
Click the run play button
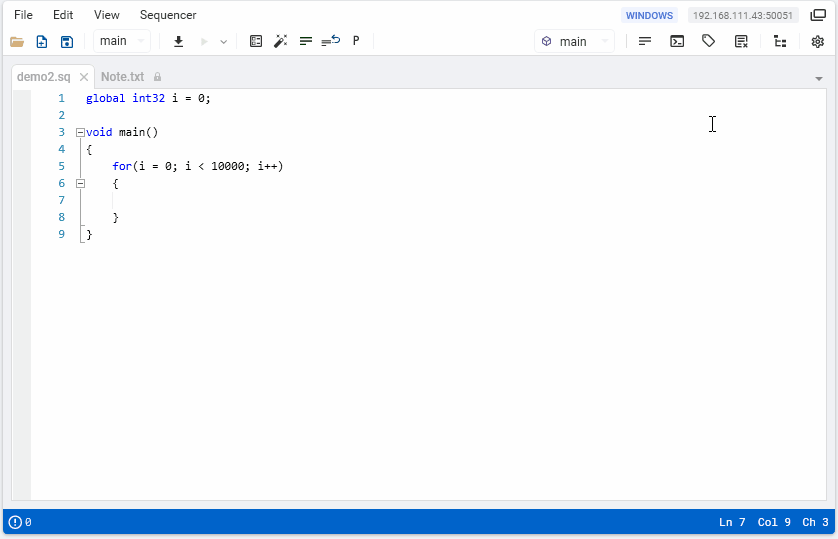204,42
